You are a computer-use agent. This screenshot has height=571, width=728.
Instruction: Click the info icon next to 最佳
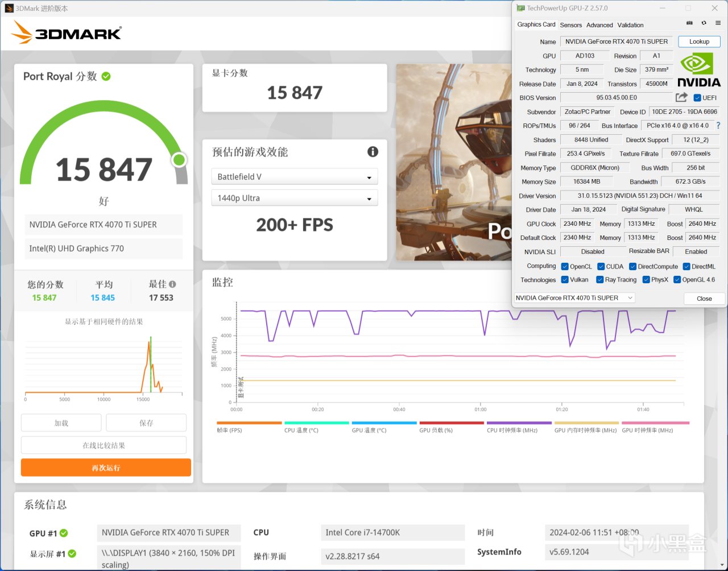point(172,284)
